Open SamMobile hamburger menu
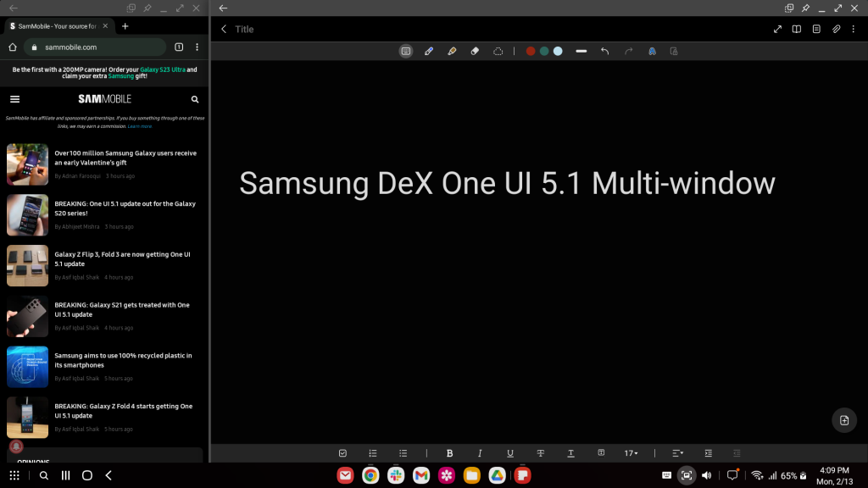 click(15, 99)
